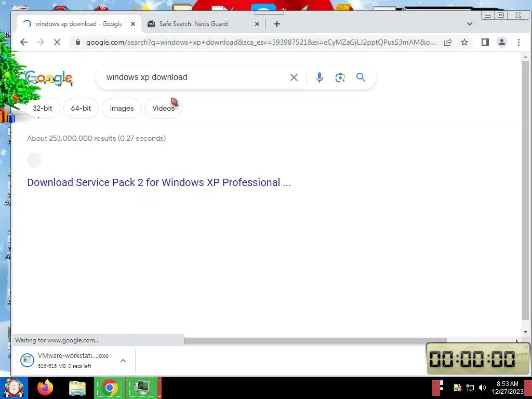The width and height of the screenshot is (532, 399).
Task: Open the Chrome profile avatar
Action: tap(502, 42)
